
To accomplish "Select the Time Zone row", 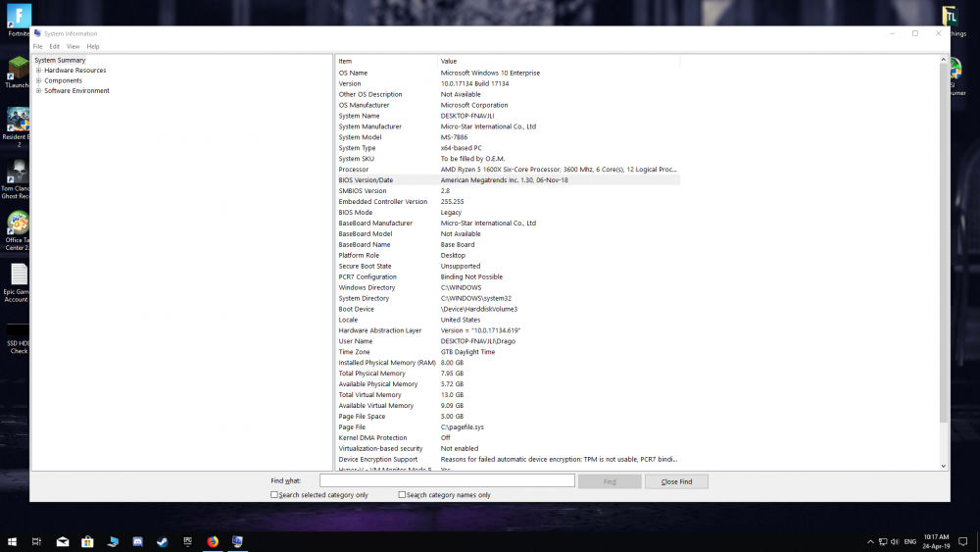I will point(508,352).
